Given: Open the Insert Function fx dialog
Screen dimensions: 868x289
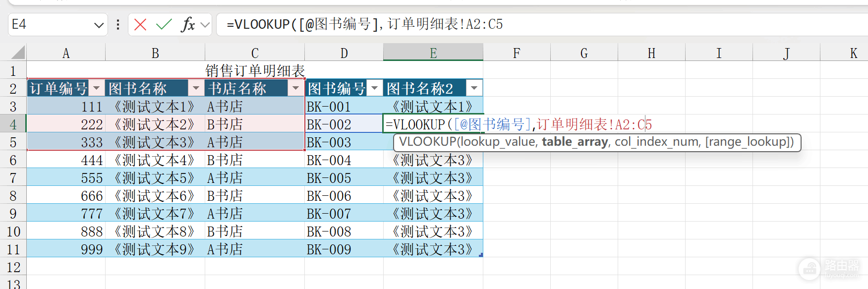Looking at the screenshot, I should pyautogui.click(x=188, y=24).
